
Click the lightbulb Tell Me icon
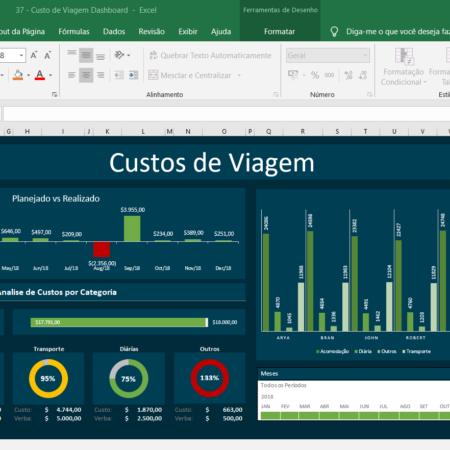(334, 32)
